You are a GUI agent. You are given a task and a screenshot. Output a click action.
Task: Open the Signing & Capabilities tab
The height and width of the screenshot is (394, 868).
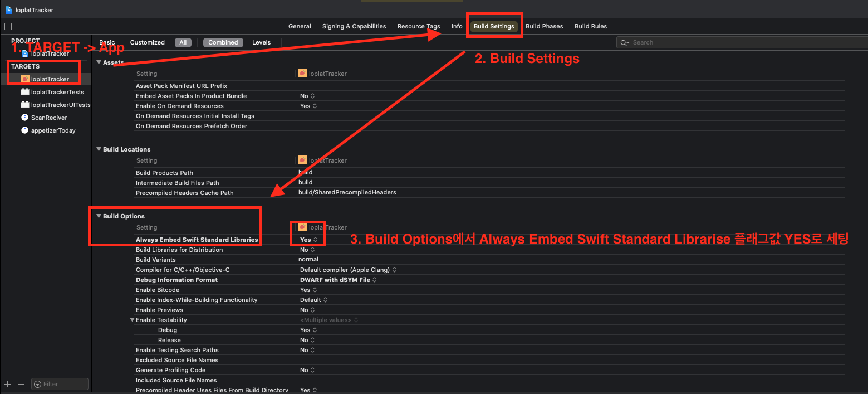tap(354, 26)
